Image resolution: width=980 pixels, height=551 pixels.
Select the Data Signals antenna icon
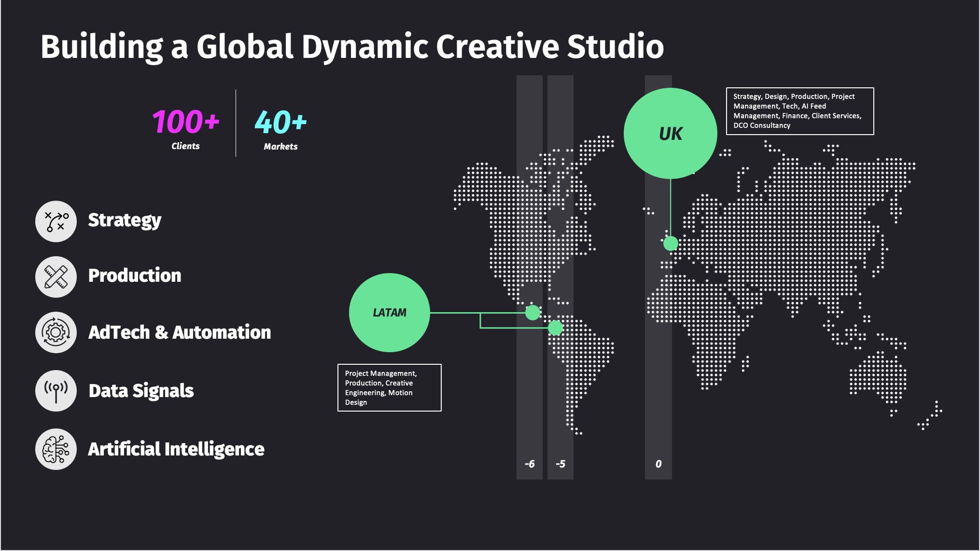[56, 391]
